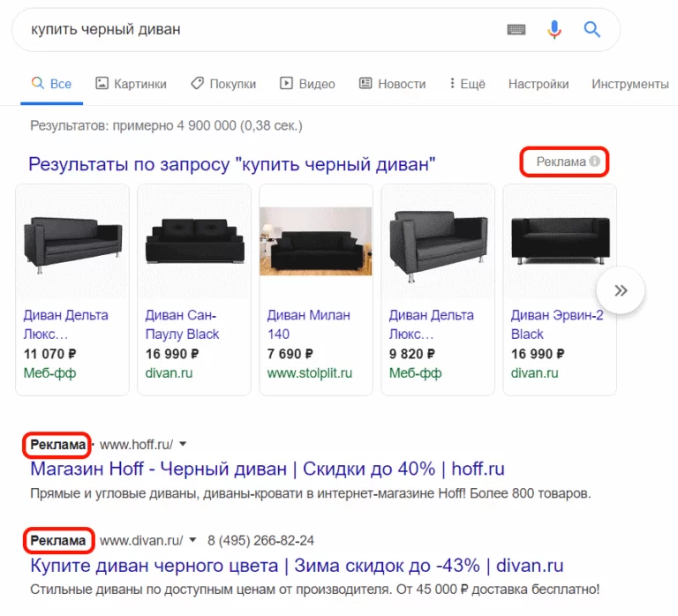678x616 pixels.
Task: Expand dropdown arrow next to www.hoff.ru/
Action: point(183,444)
